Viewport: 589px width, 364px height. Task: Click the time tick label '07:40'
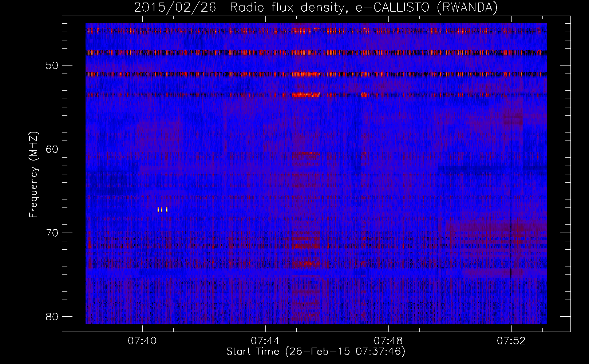pyautogui.click(x=142, y=341)
